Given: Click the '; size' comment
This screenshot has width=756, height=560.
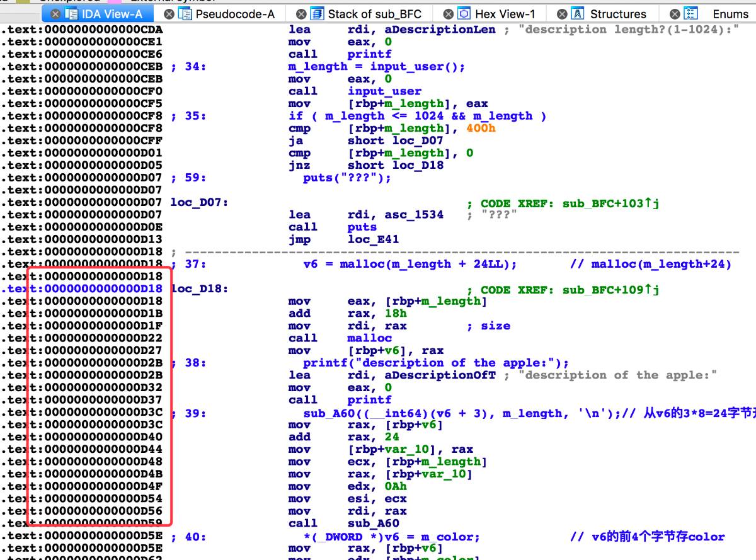Looking at the screenshot, I should (488, 326).
